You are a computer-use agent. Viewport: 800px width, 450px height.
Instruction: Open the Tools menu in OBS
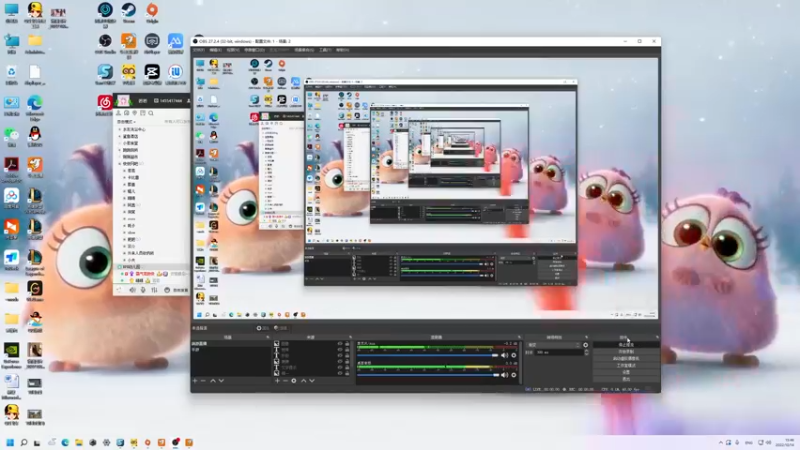pos(326,50)
